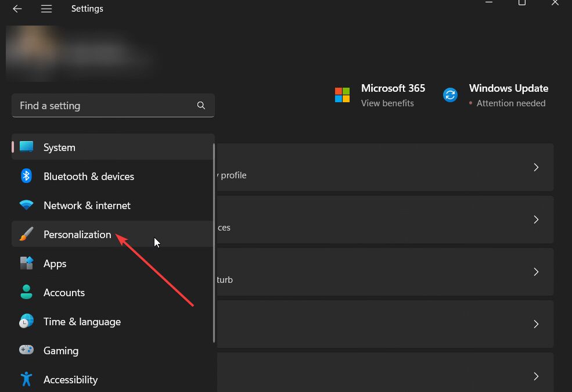572x392 pixels.
Task: Click the search magnifier in Find a setting
Action: (201, 106)
